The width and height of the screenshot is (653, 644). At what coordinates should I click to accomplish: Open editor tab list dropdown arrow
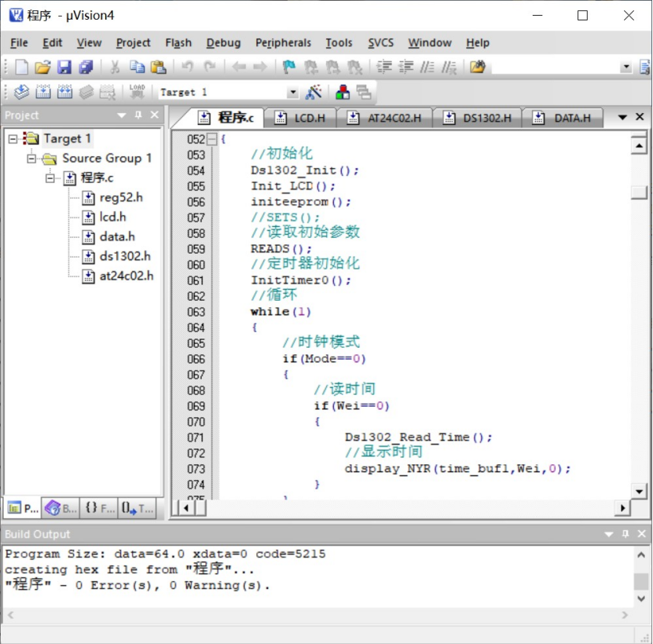click(x=622, y=117)
